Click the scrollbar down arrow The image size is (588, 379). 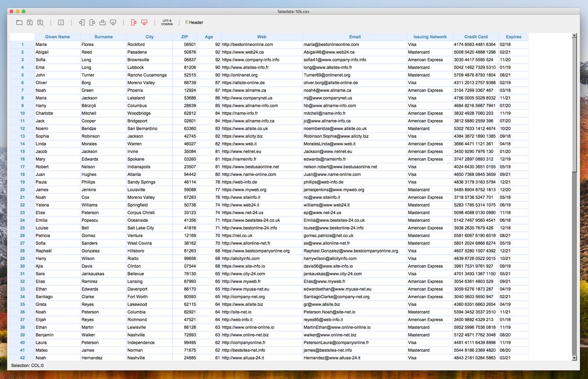575,358
